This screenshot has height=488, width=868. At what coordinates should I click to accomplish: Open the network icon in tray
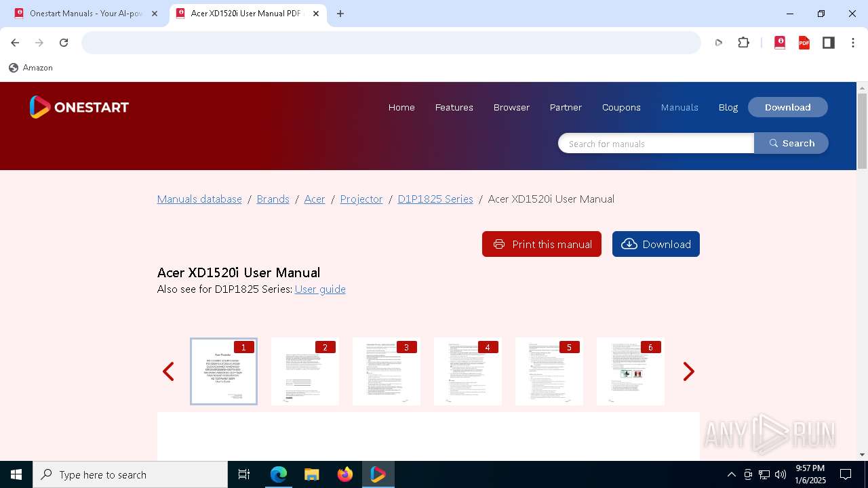pos(764,474)
